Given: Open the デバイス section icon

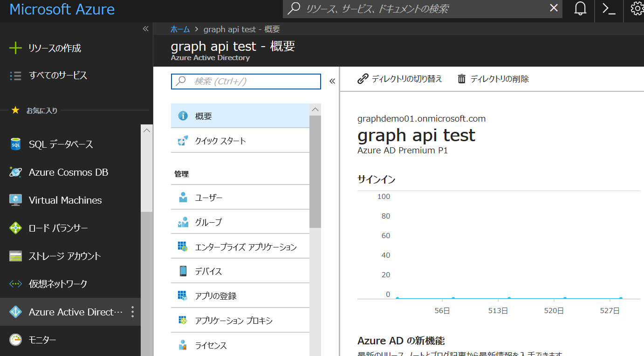Looking at the screenshot, I should (x=184, y=271).
